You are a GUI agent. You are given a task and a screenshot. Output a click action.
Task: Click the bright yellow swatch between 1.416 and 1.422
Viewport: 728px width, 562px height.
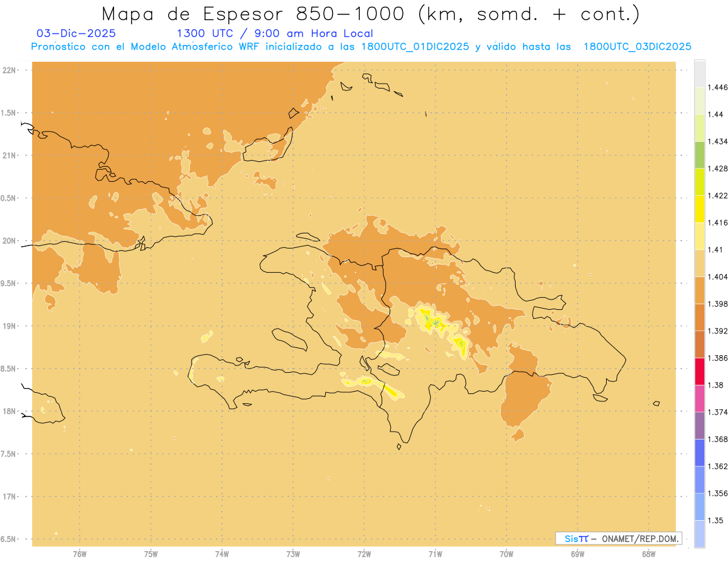699,209
